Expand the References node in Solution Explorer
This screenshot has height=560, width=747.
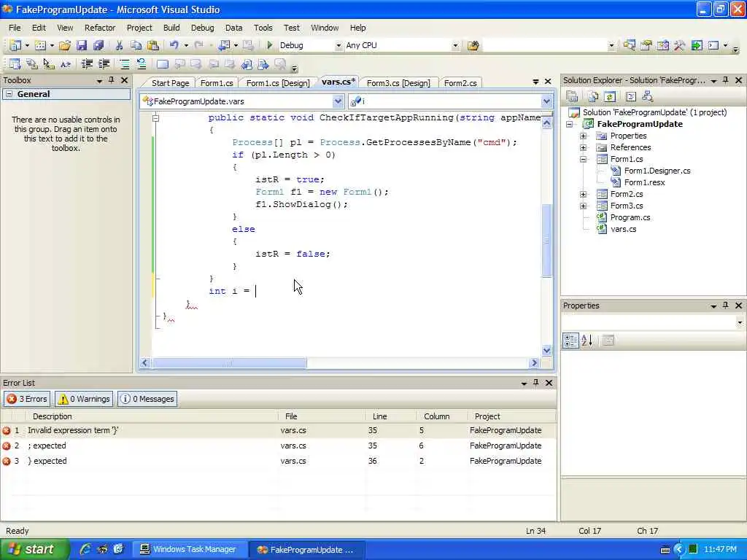click(x=583, y=147)
